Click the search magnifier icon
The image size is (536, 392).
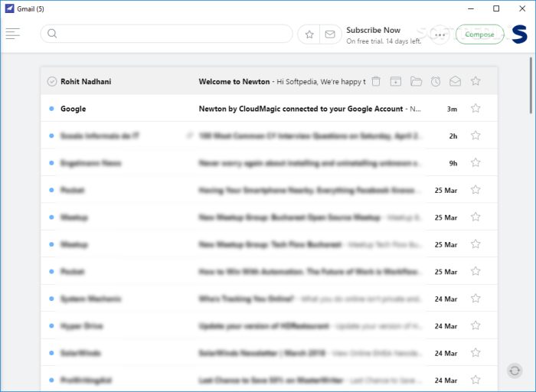tap(52, 34)
